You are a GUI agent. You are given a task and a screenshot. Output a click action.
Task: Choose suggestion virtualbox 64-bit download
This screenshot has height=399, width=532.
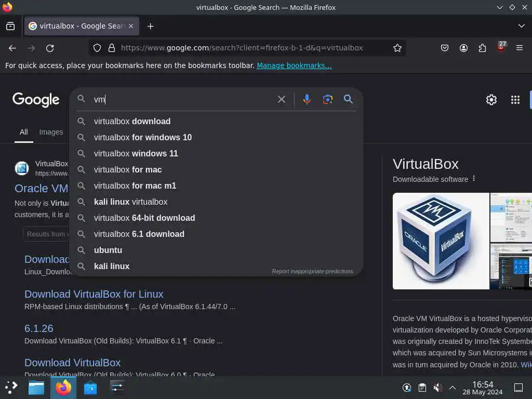pos(217,218)
